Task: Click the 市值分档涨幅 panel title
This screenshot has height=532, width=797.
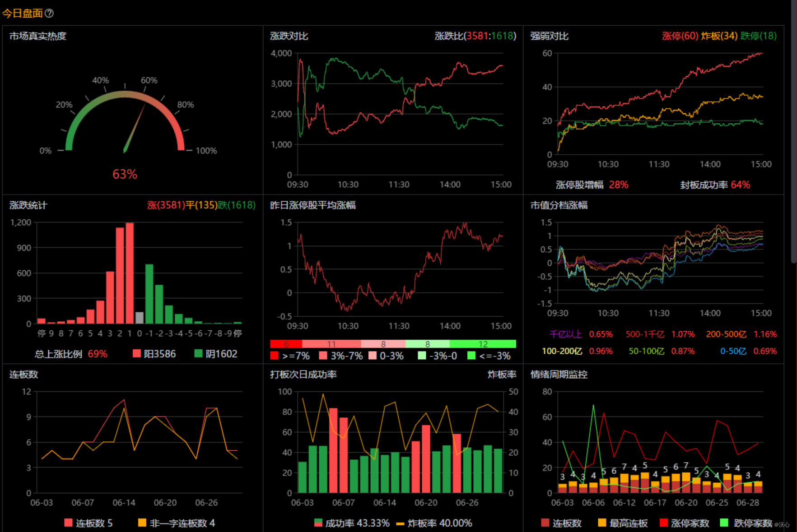Action: (x=559, y=205)
